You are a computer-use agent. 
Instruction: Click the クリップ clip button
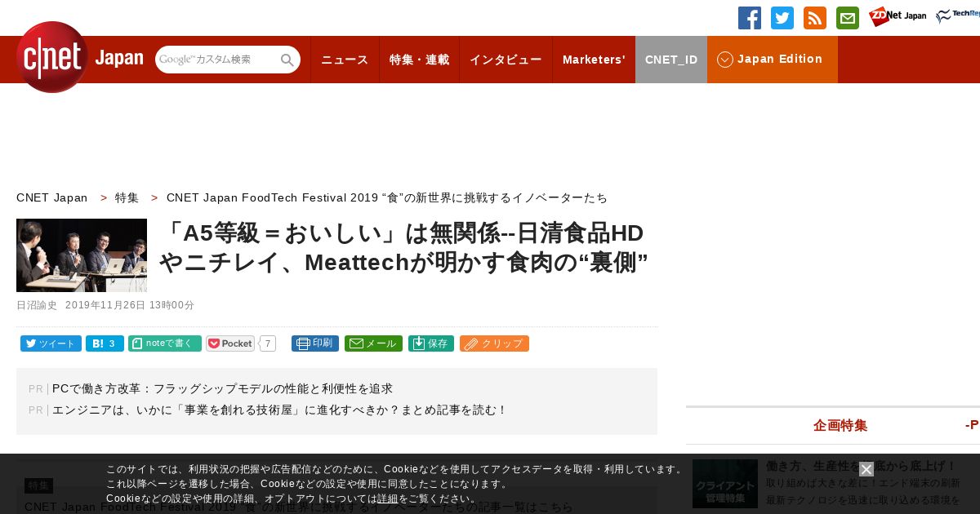(494, 343)
